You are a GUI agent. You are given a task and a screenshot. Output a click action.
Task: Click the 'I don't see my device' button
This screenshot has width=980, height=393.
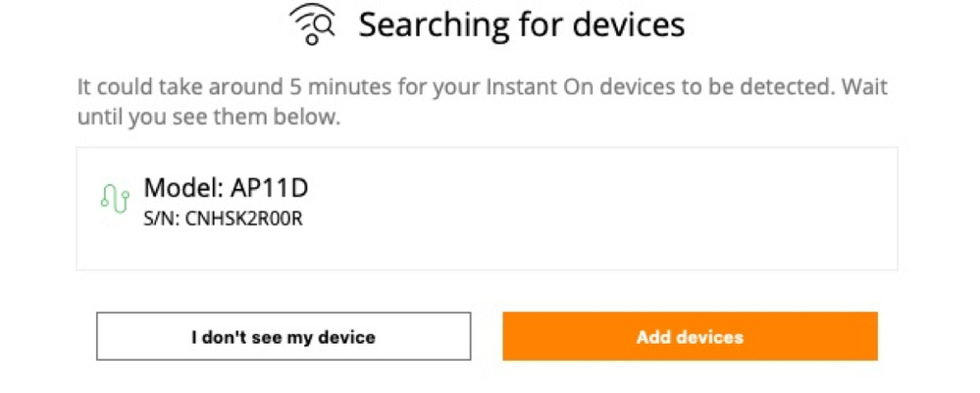pos(284,337)
